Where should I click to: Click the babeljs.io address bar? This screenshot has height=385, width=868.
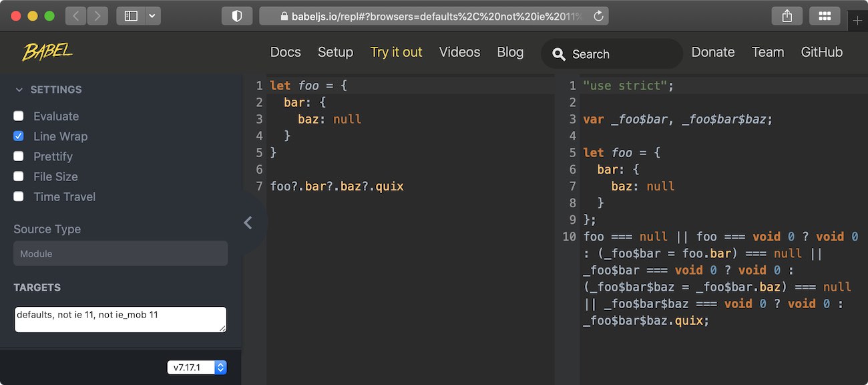[433, 16]
